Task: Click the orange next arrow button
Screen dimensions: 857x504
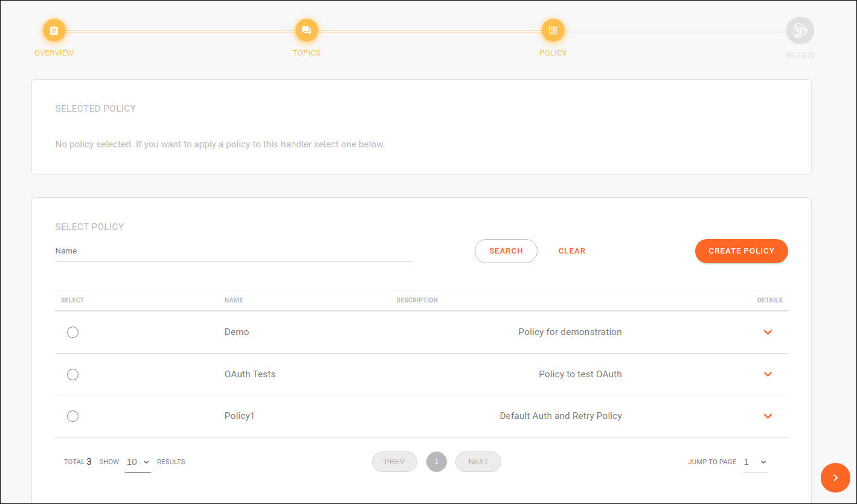Action: pos(835,477)
